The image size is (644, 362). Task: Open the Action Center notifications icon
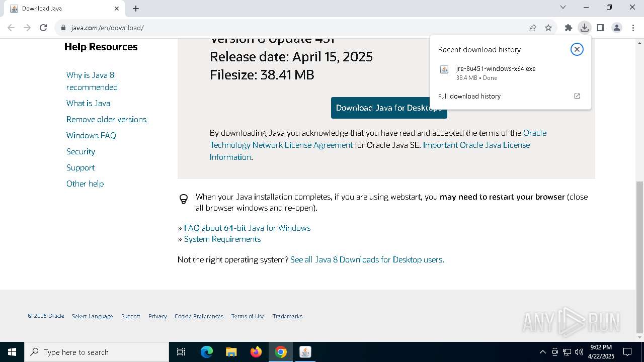627,352
